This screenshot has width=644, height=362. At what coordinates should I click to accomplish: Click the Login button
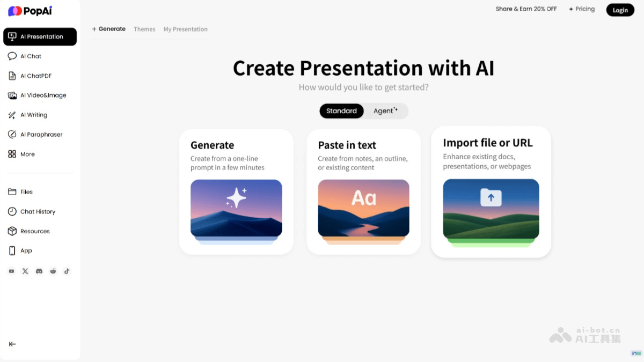(x=620, y=10)
